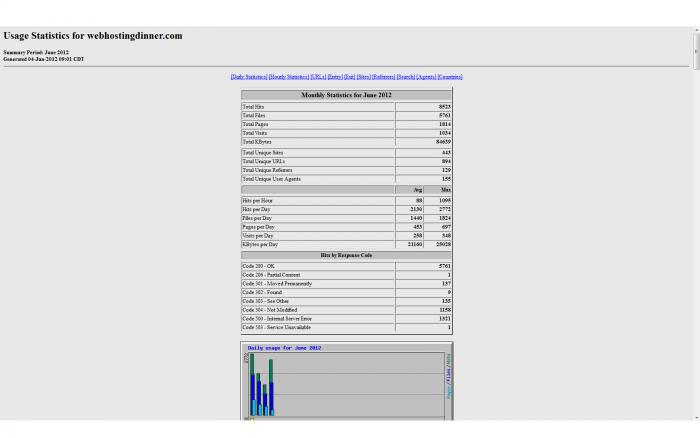The image size is (700, 438).
Task: Select the Total Unique Referrers row label
Action: (x=267, y=170)
